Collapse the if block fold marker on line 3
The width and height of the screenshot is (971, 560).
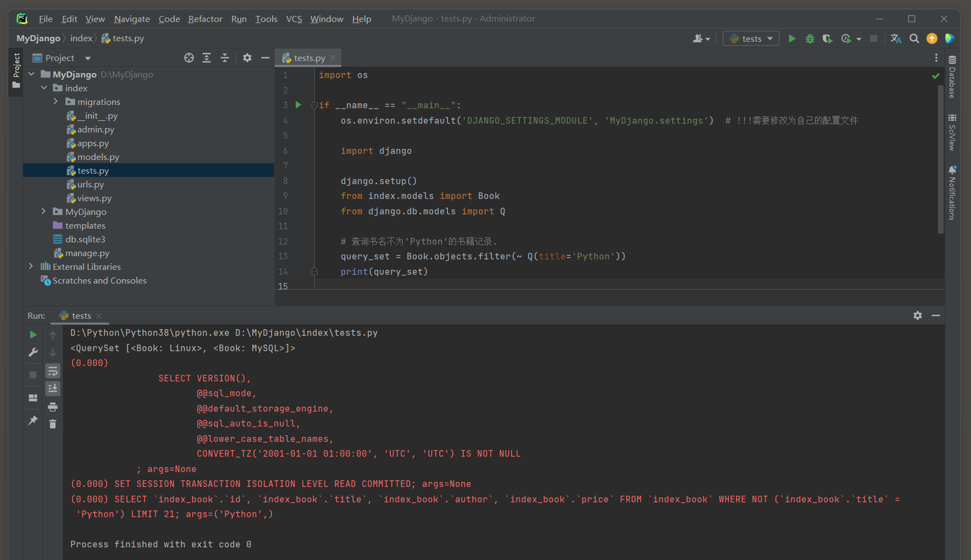314,105
